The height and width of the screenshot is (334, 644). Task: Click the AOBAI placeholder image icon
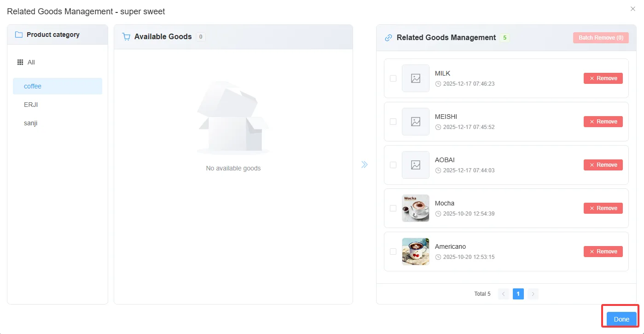pyautogui.click(x=416, y=165)
